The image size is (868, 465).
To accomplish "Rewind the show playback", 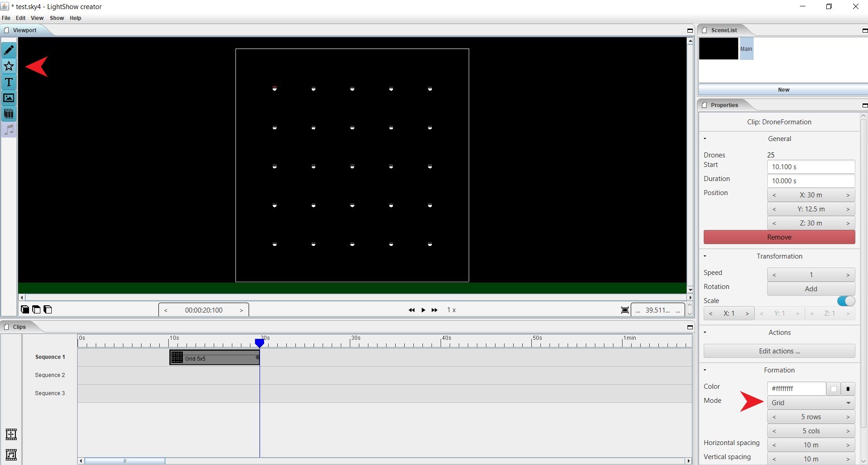I will (x=412, y=310).
